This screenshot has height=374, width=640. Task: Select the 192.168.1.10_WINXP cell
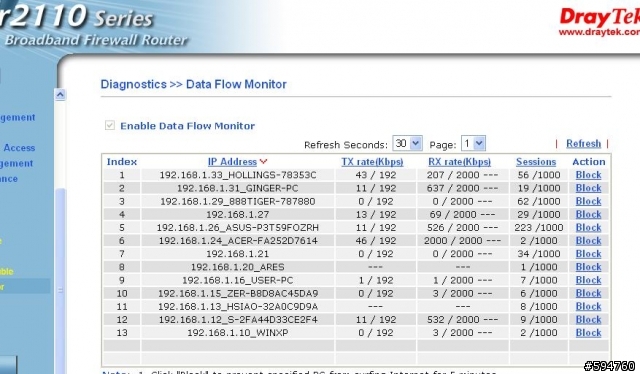(x=238, y=332)
